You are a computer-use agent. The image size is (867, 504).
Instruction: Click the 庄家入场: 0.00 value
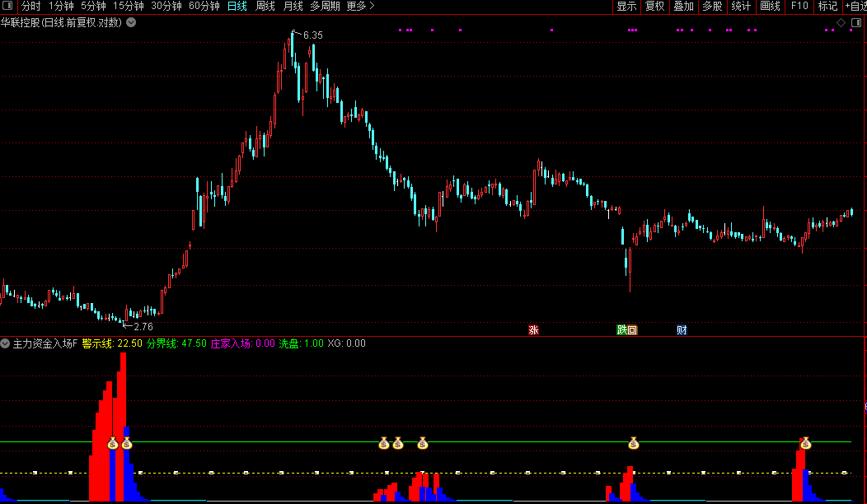tap(243, 343)
